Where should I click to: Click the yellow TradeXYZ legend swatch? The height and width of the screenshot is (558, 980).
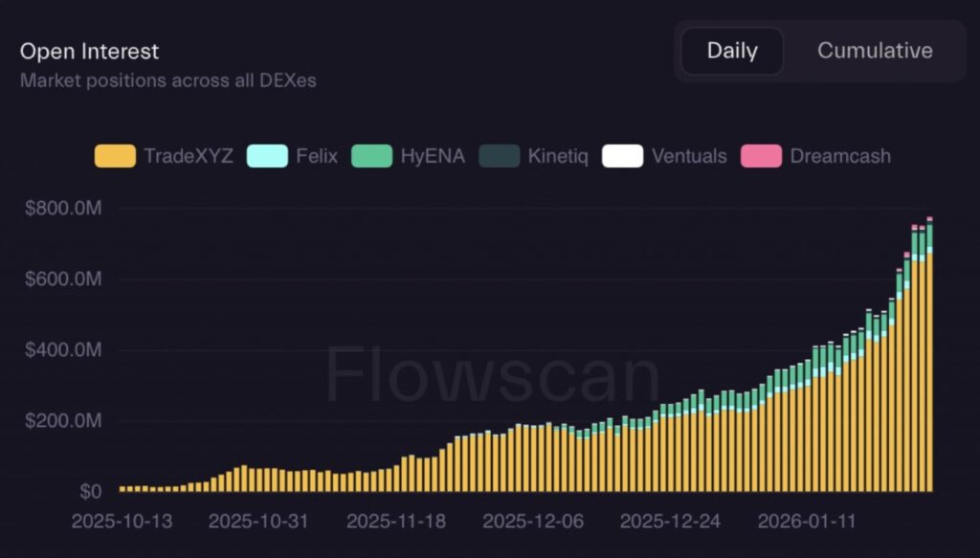point(115,156)
